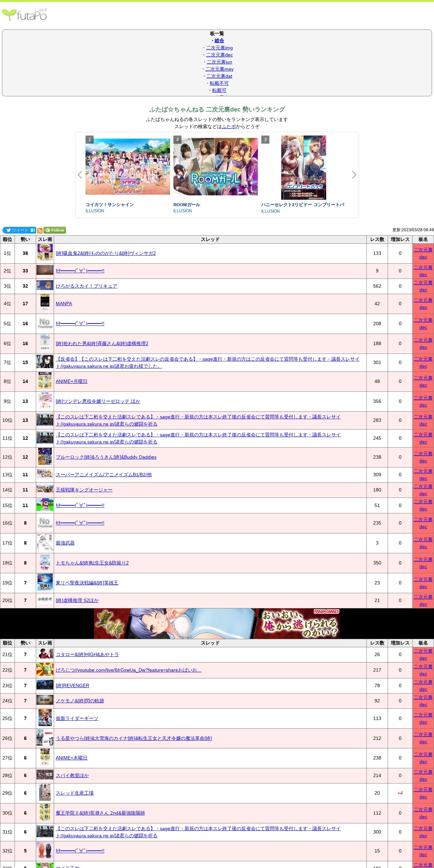
Task: Go to previous carousel slide arrow
Action: point(80,175)
